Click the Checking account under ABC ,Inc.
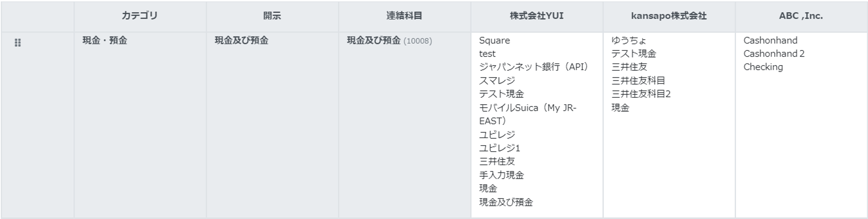Image resolution: width=868 pixels, height=219 pixels. (763, 67)
